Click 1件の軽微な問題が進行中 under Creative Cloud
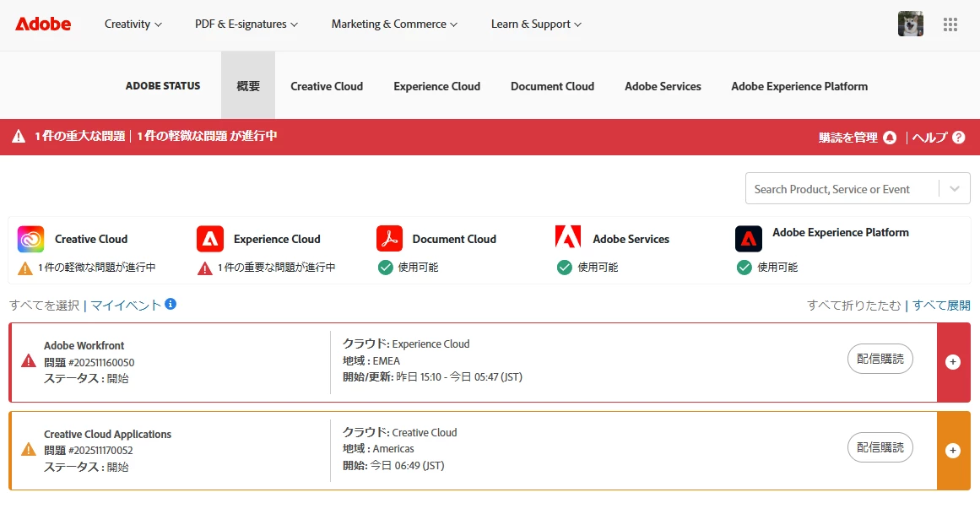Image resolution: width=980 pixels, height=514 pixels. (97, 268)
